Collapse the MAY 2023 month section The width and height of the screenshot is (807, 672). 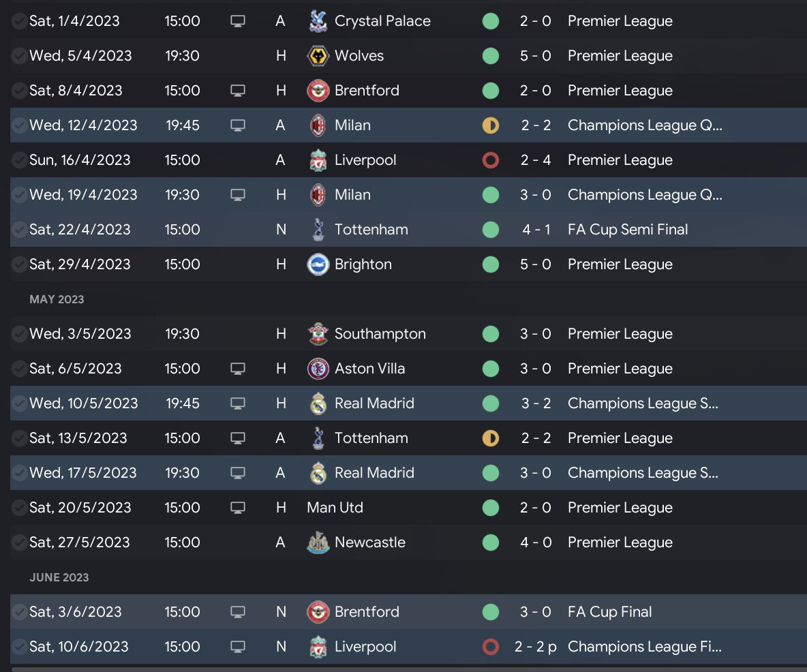coord(57,299)
